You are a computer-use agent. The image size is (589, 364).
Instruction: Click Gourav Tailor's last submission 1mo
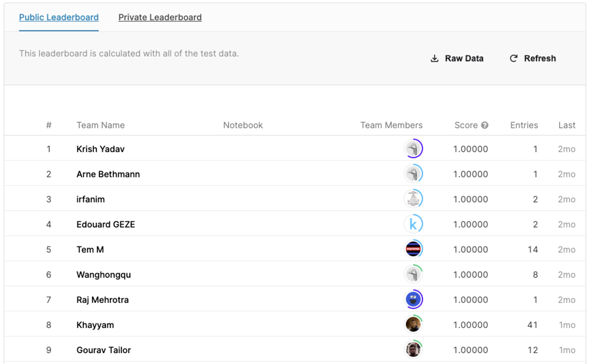point(567,350)
